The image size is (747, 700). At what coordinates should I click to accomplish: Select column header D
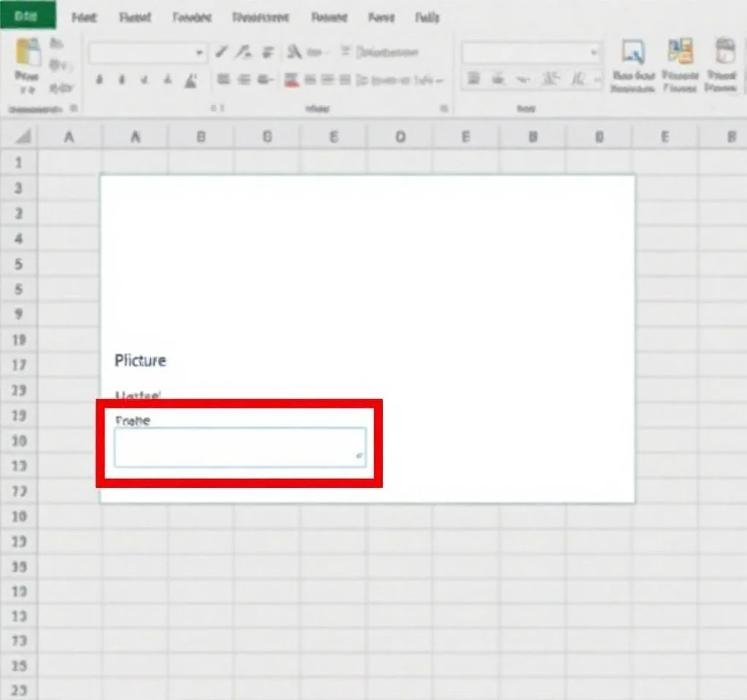pos(400,136)
